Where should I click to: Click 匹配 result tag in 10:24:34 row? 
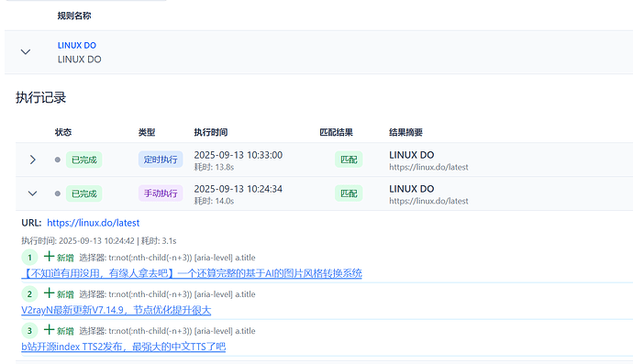coord(349,193)
